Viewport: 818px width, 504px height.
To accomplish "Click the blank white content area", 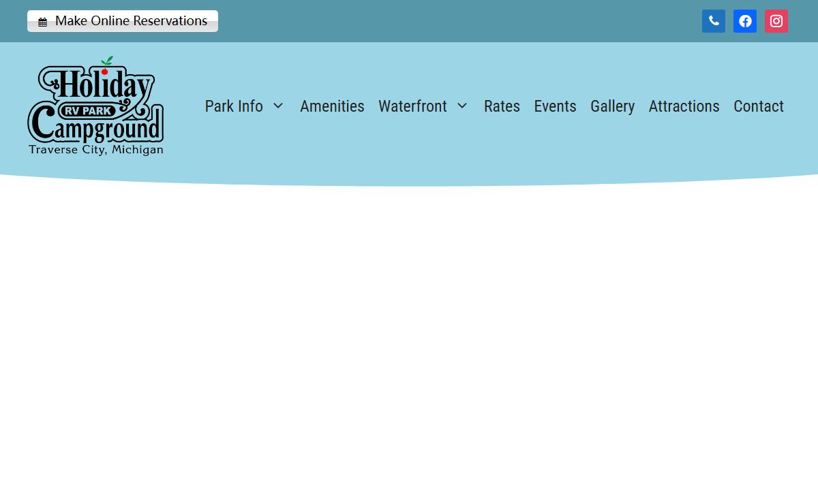I will (x=409, y=341).
